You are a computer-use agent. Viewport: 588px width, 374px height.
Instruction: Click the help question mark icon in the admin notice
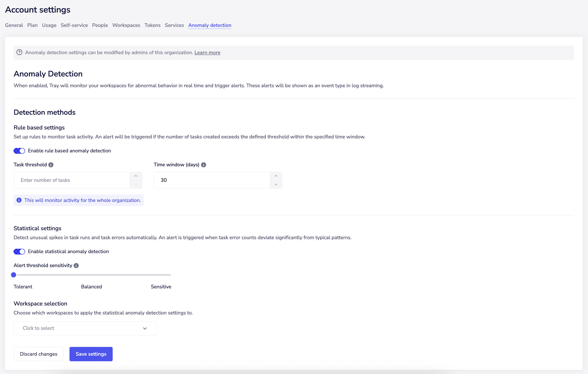pyautogui.click(x=20, y=52)
